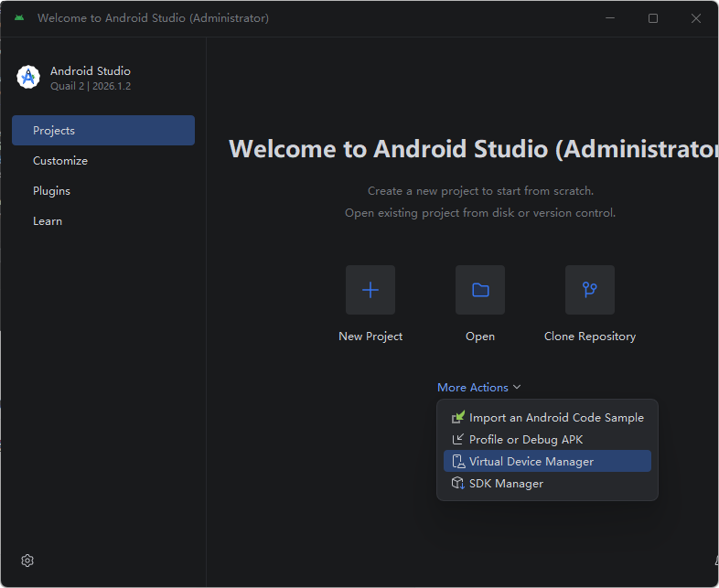Click the Clone Repository label
Viewport: 719px width, 588px height.
point(590,337)
